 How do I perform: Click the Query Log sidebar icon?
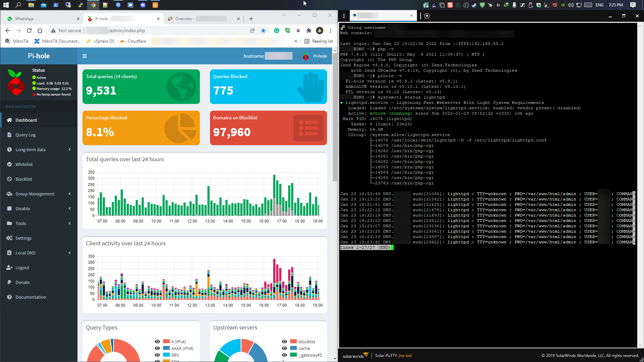coord(9,135)
